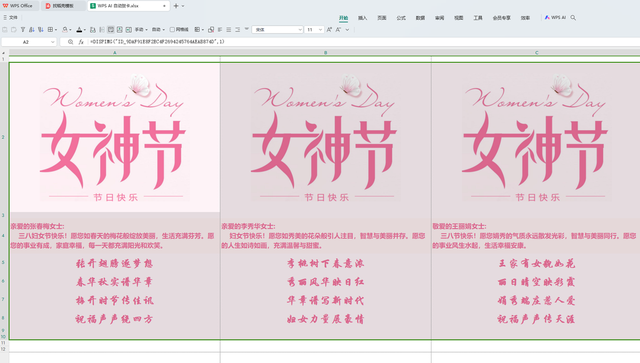Open the 公式 ribbon tab
This screenshot has width=640, height=363.
[x=401, y=18]
